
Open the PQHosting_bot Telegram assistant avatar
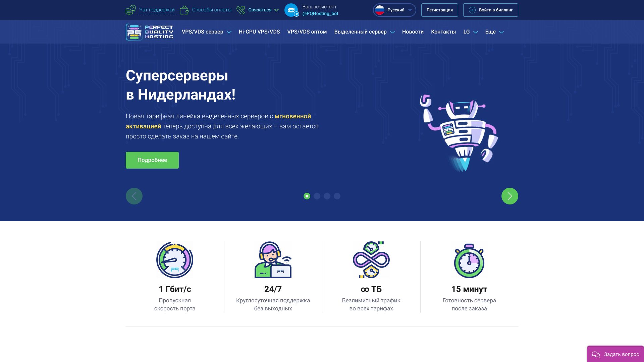pos(291,10)
